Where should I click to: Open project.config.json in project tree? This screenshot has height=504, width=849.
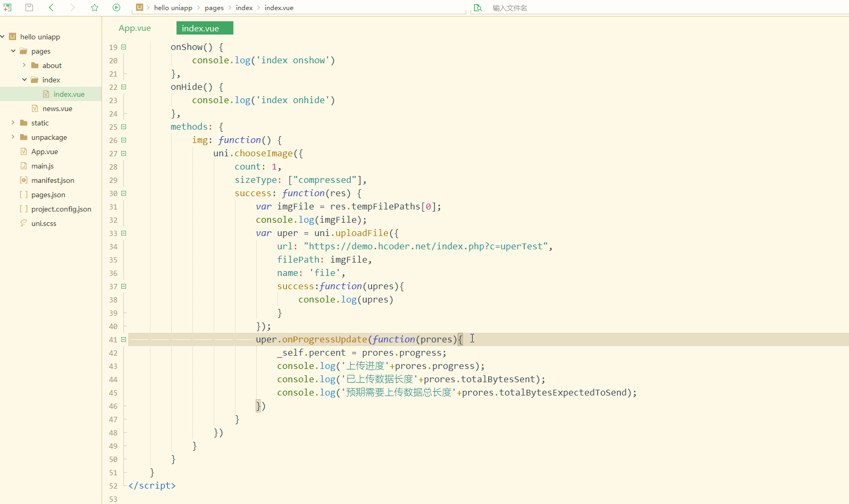61,209
